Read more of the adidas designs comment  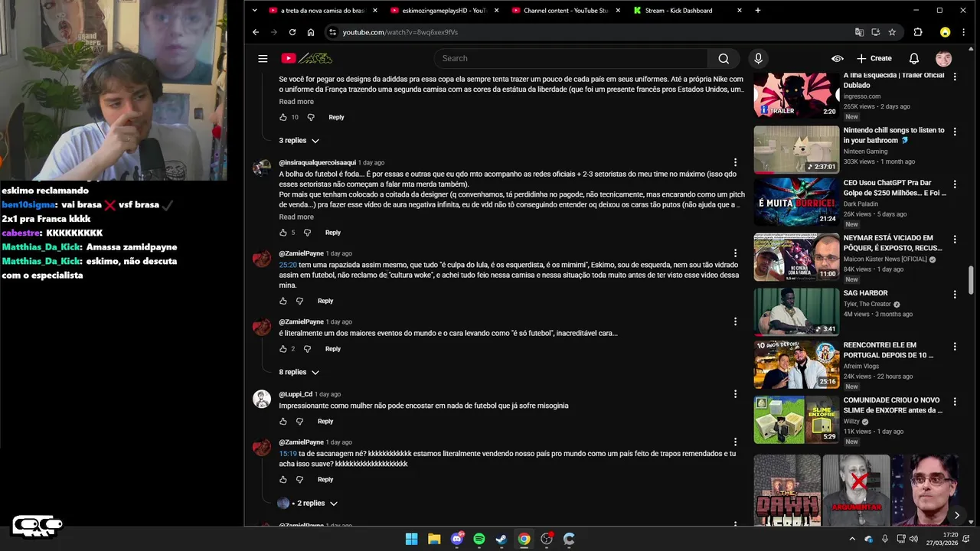[x=296, y=102]
